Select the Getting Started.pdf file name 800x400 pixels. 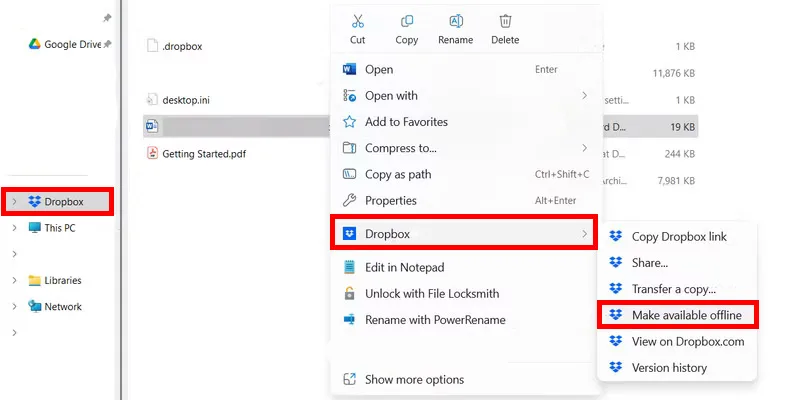[204, 154]
